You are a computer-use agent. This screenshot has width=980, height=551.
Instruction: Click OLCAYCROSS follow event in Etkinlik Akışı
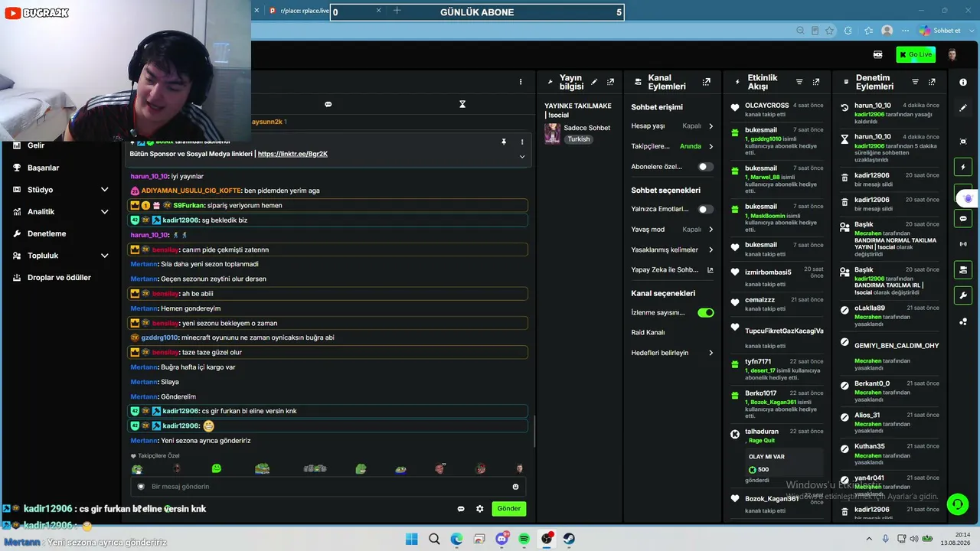(776, 109)
